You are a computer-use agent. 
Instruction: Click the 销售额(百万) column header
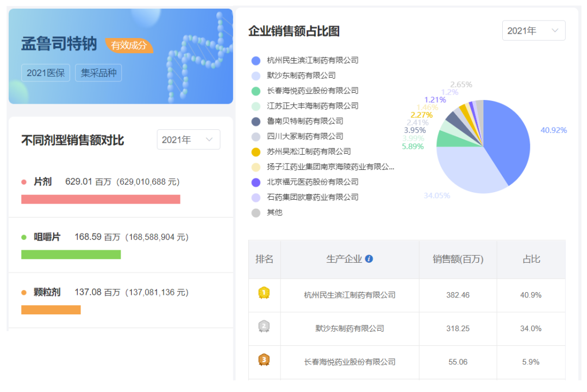pos(458,259)
